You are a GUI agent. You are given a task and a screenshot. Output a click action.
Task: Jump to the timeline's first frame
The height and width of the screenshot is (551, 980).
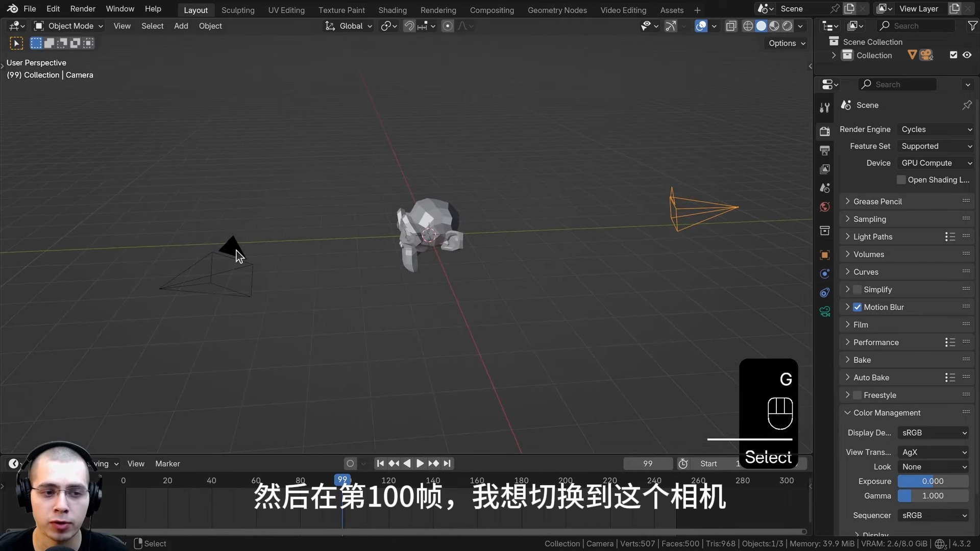[x=380, y=463]
